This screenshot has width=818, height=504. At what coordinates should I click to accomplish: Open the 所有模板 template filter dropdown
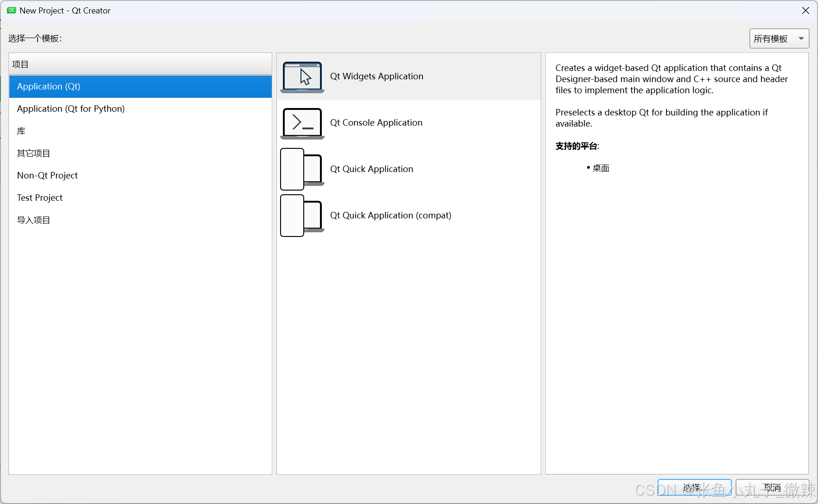pyautogui.click(x=779, y=38)
